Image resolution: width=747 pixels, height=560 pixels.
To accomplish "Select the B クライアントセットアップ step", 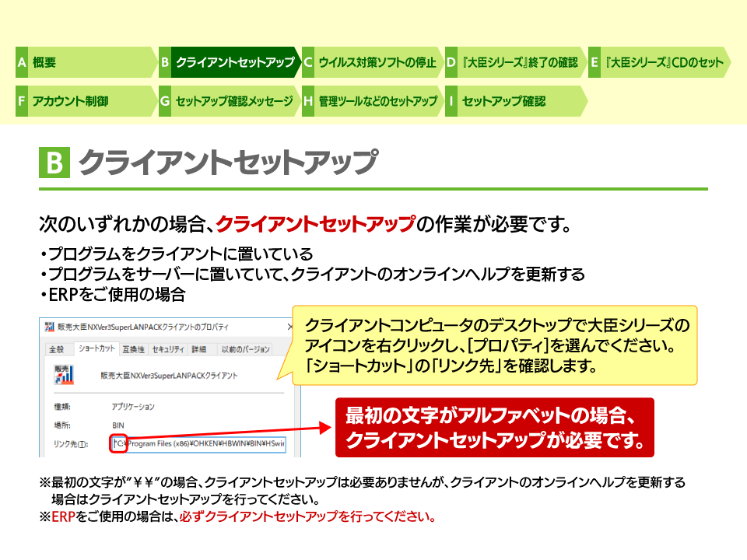I will tap(230, 62).
